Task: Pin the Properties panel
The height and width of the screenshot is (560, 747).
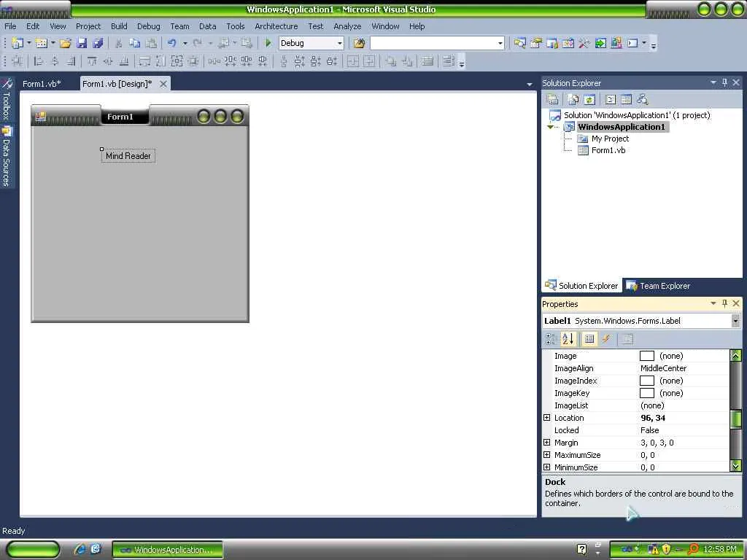Action: coord(724,303)
